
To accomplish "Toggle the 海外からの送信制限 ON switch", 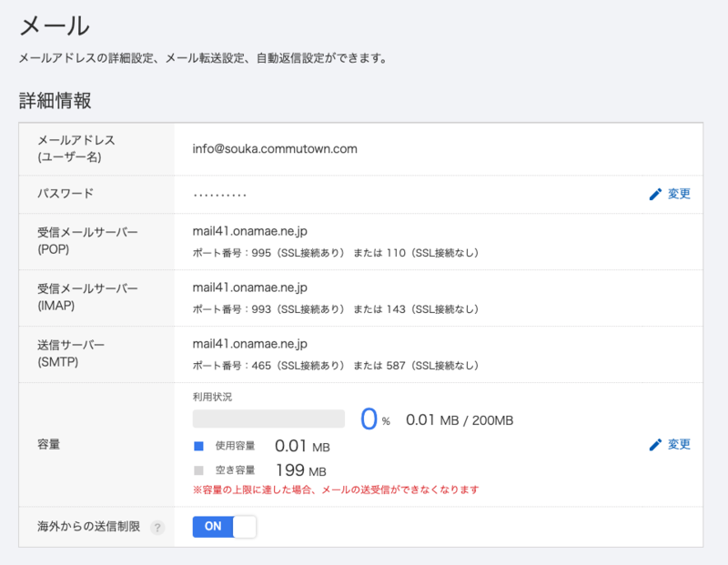I will tap(224, 527).
